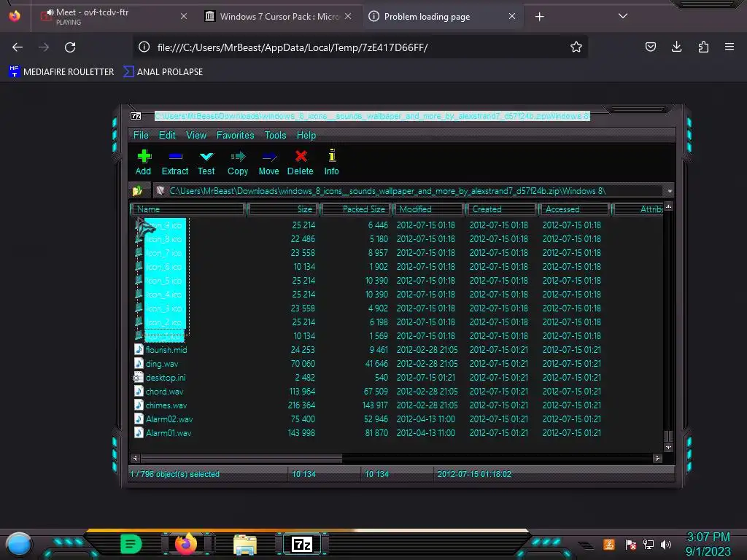Select the flourish.mid file icon

pos(139,349)
